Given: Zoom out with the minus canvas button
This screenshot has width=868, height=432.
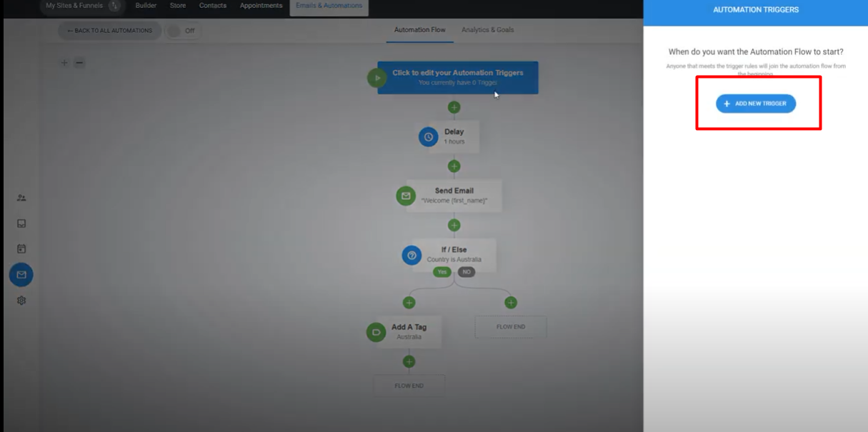Looking at the screenshot, I should click(x=79, y=63).
